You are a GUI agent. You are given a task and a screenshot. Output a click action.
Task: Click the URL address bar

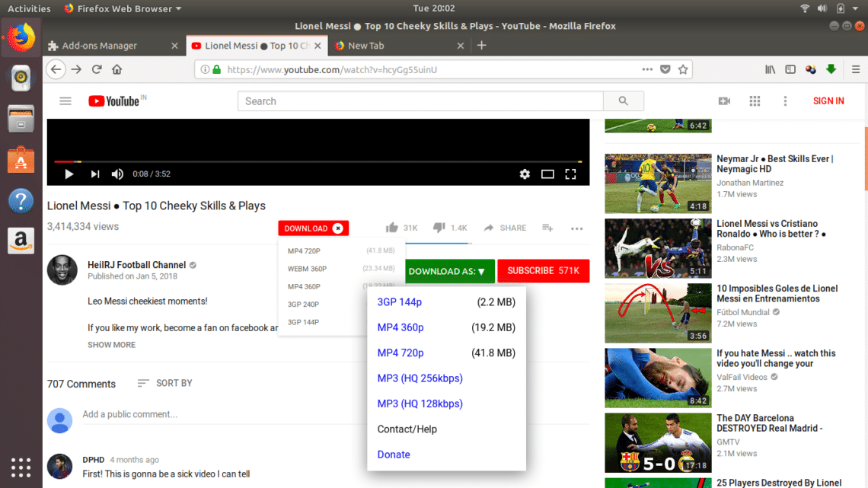[x=432, y=70]
